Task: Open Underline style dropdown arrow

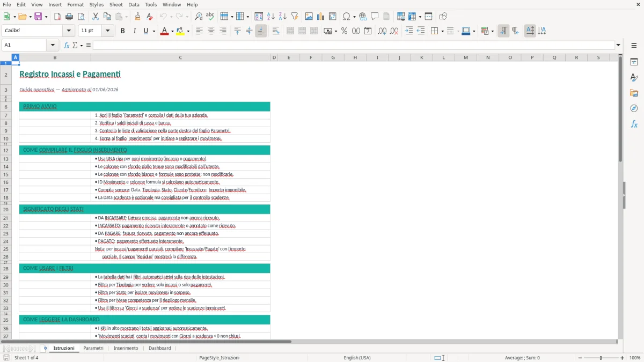Action: pos(153,31)
